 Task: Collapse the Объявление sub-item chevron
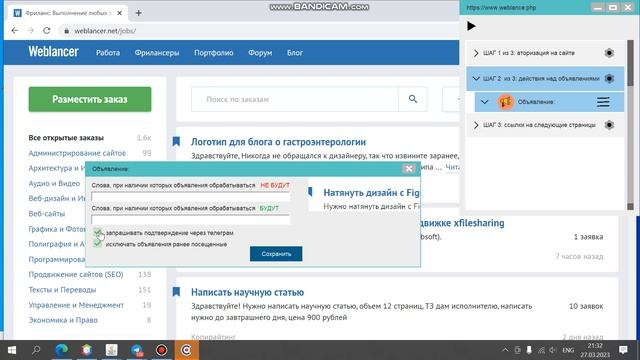click(x=484, y=102)
